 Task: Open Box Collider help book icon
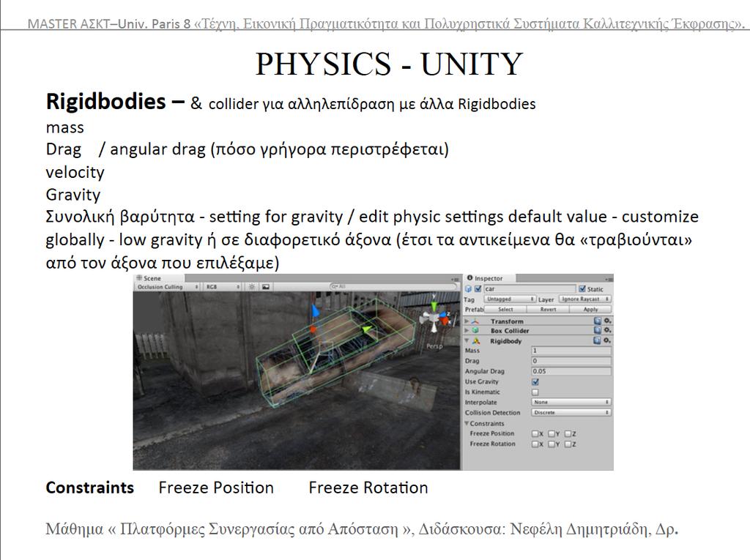(x=598, y=330)
